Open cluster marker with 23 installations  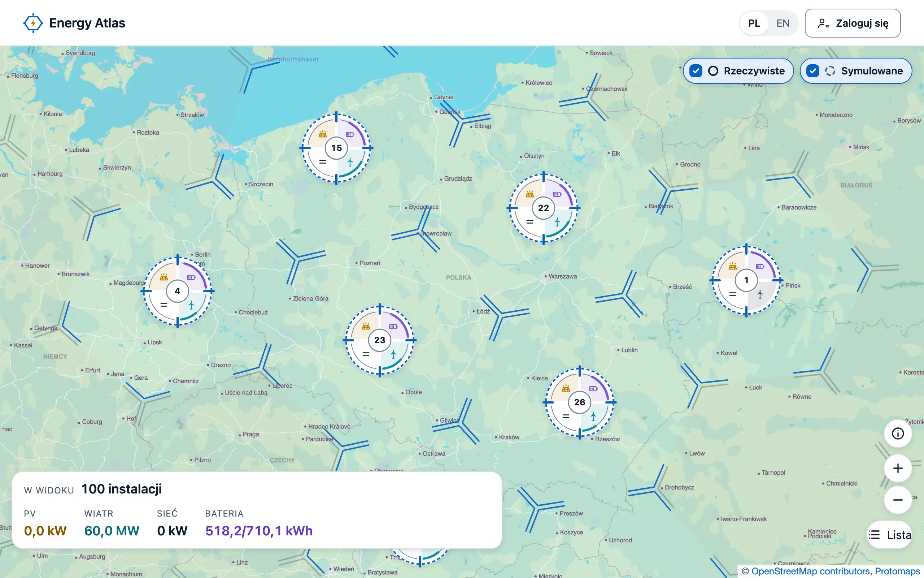pos(380,340)
